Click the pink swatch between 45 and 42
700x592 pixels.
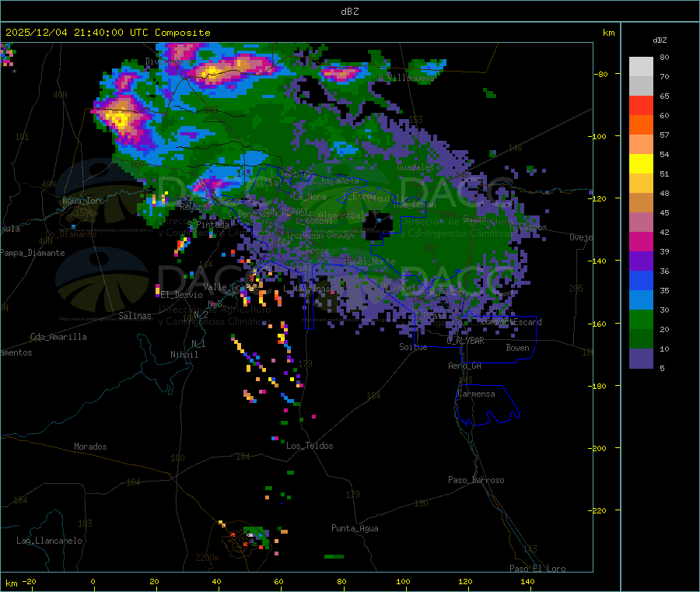pos(641,222)
